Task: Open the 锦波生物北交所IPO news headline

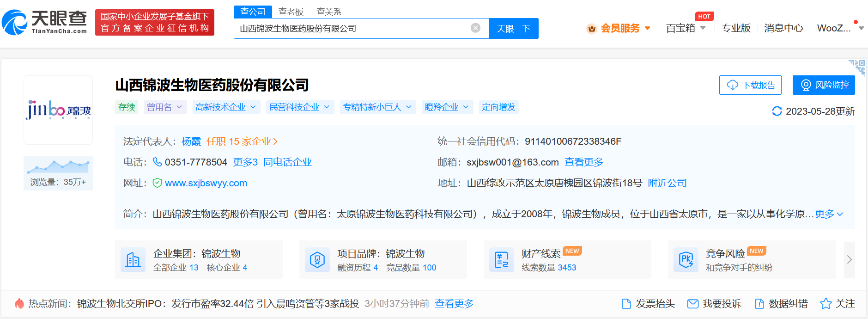Action: click(x=218, y=304)
